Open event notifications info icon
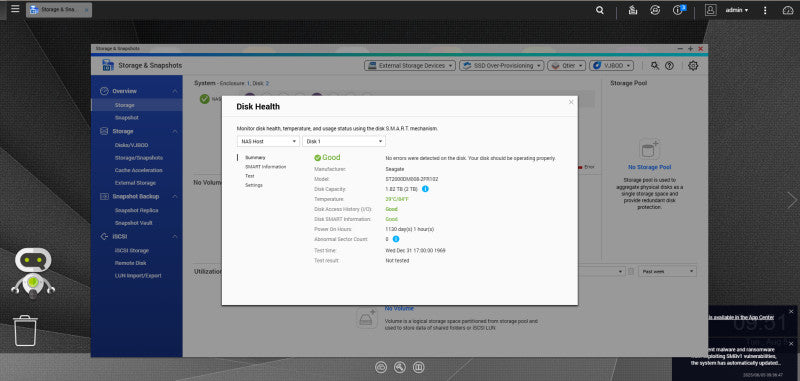 tap(678, 10)
